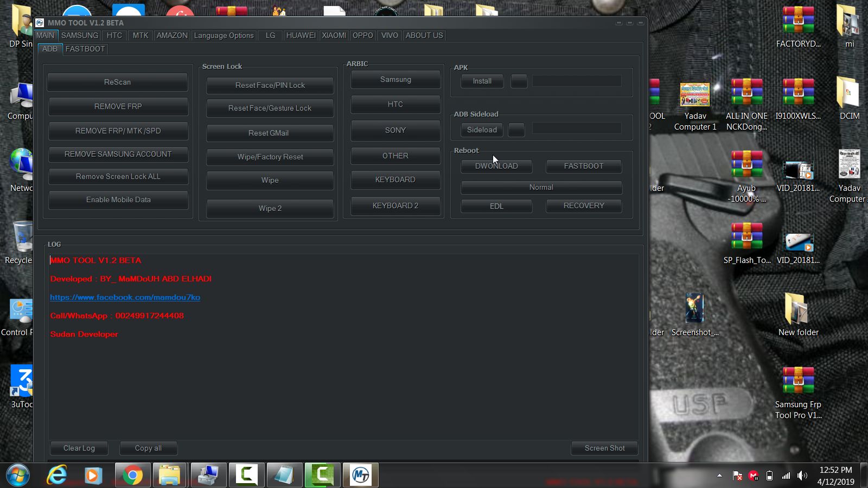Click the APK file path field
The height and width of the screenshot is (488, 868).
click(577, 81)
